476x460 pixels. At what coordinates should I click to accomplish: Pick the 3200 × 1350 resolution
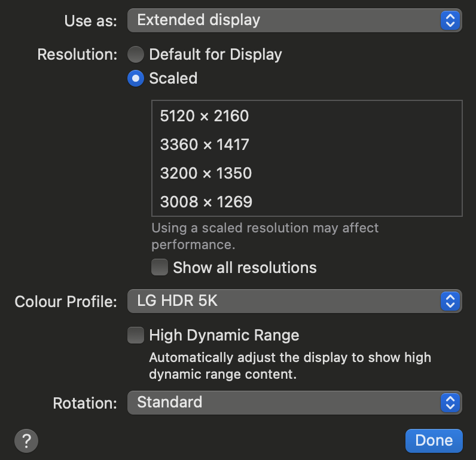coord(206,173)
